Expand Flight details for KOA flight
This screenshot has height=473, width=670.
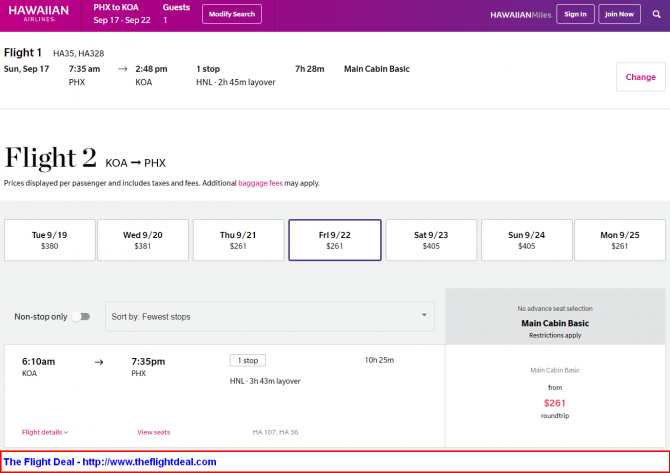tap(45, 432)
